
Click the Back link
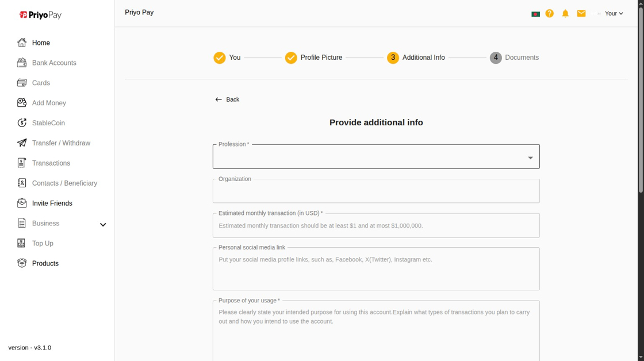coord(228,99)
